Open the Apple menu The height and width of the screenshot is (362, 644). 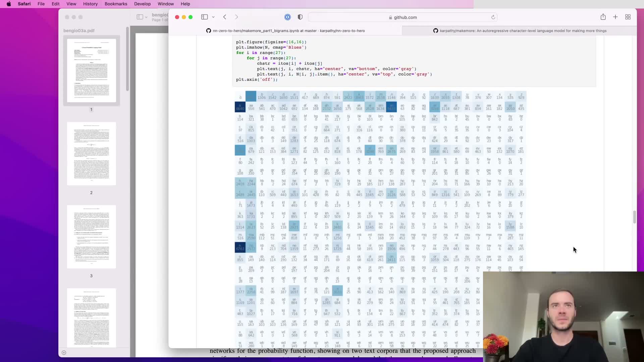(x=9, y=4)
